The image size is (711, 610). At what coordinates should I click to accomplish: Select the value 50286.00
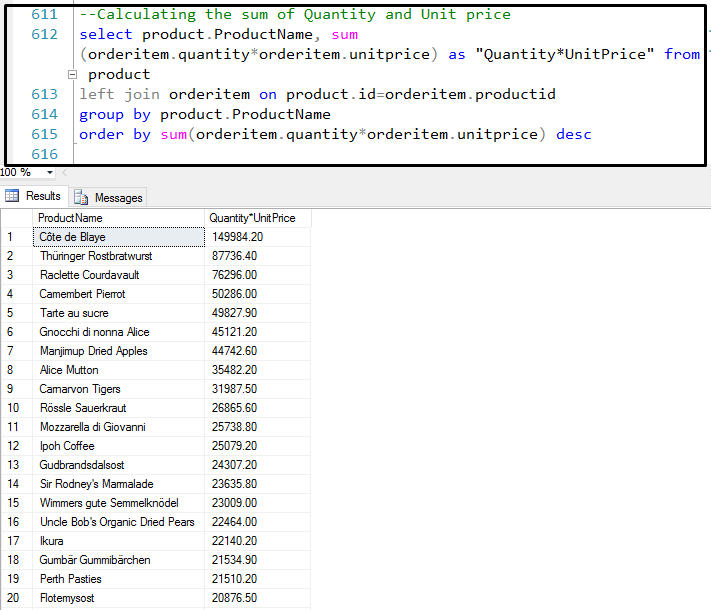click(x=258, y=294)
